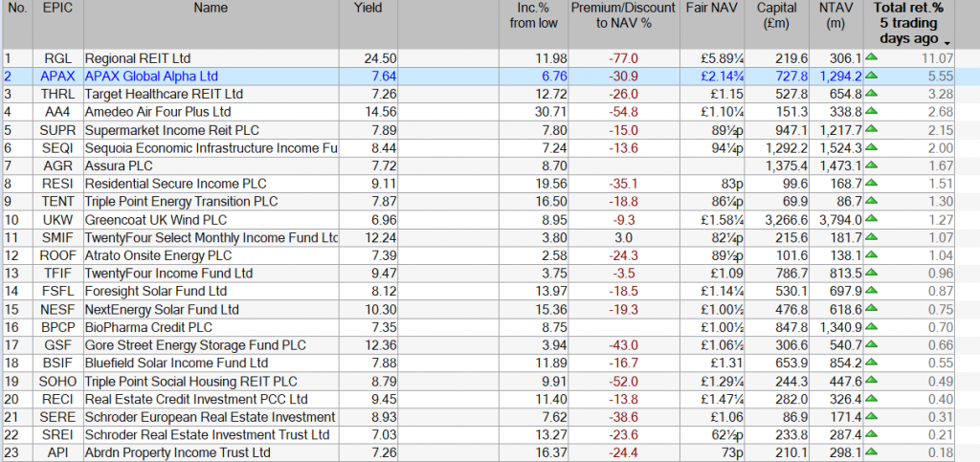Click the Bluefield Solar Income Fund Ltd name
The image size is (980, 462).
(176, 363)
